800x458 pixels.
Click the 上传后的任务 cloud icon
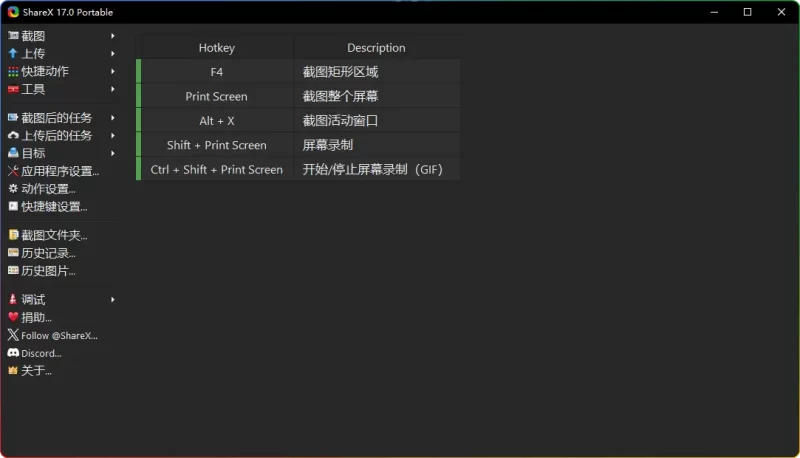tap(13, 136)
